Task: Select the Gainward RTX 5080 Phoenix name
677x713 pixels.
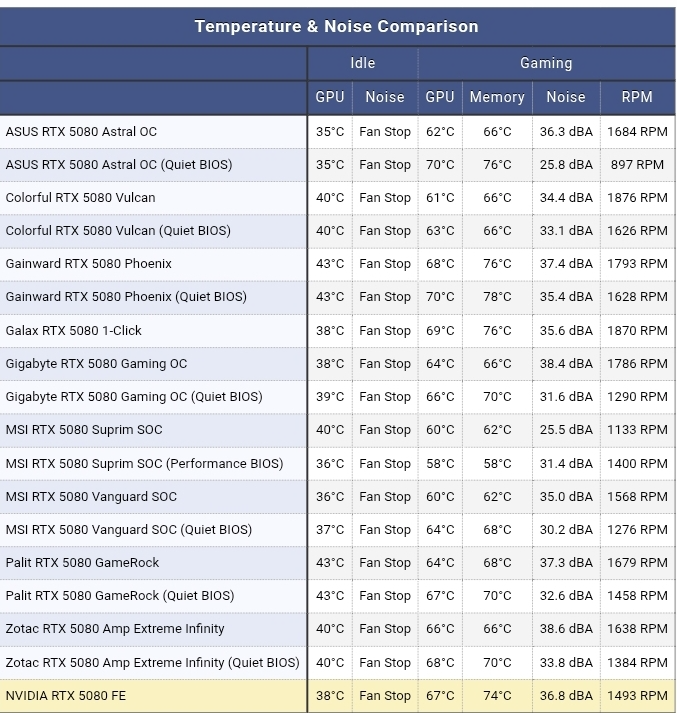Action: (x=89, y=264)
